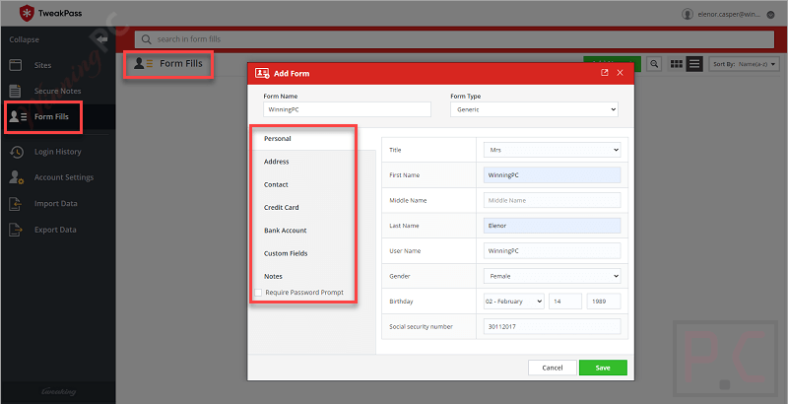Open the Title dropdown showing Mrs

(x=552, y=150)
